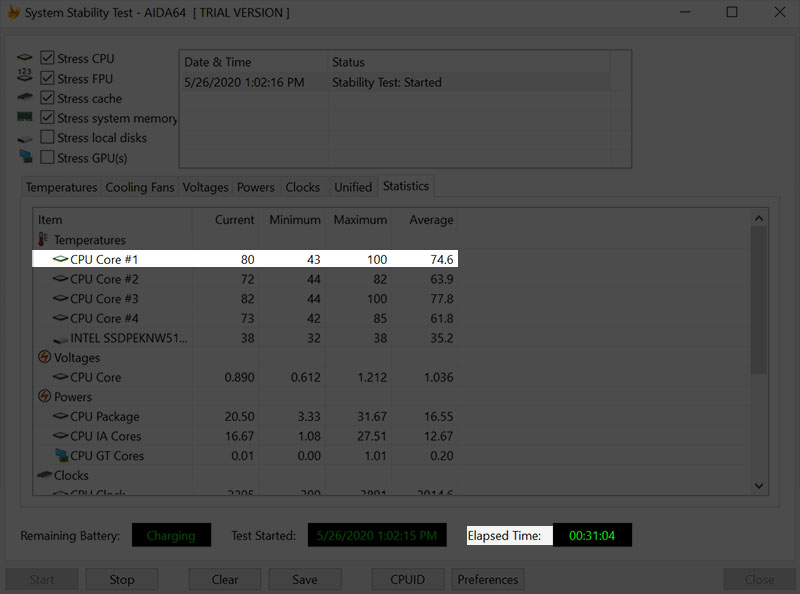Select the 'Stability Test: Started' log entry
The width and height of the screenshot is (800, 594).
395,82
